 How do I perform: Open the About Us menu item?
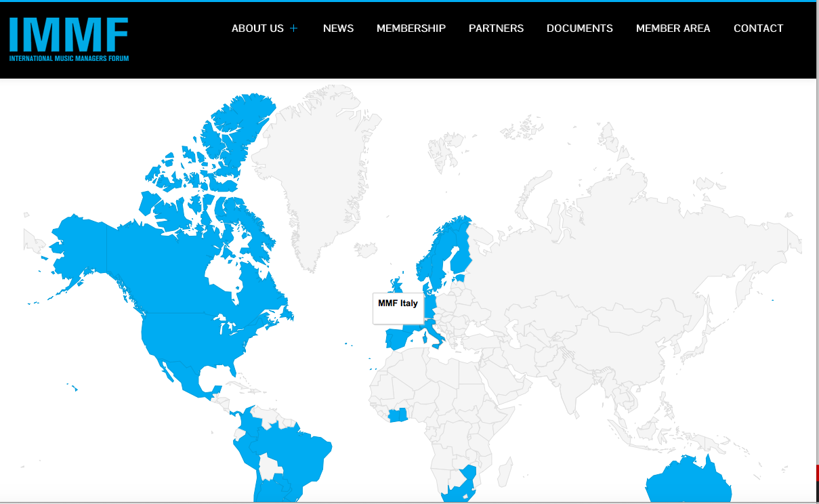(257, 28)
